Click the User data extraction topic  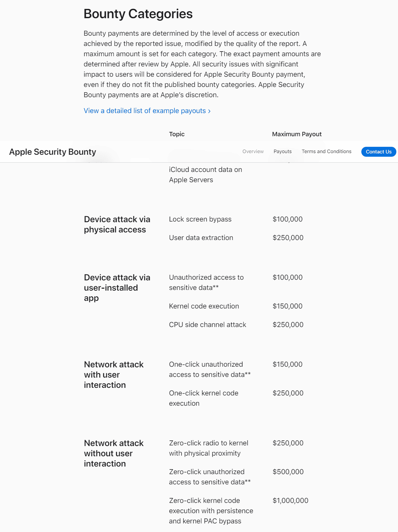[x=201, y=238]
